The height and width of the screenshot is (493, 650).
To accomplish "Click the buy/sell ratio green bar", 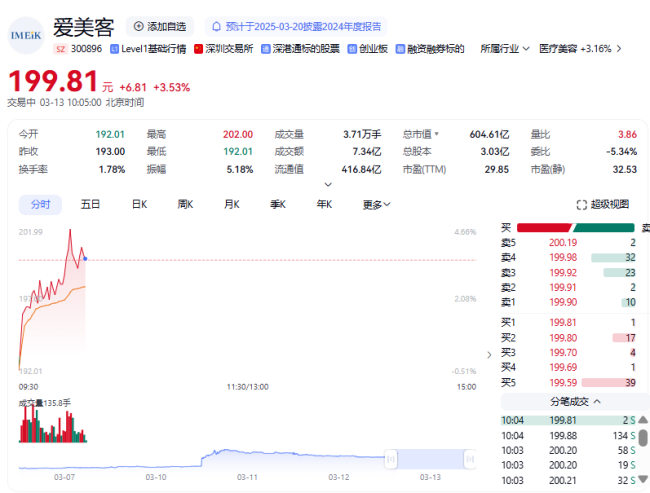I will pyautogui.click(x=603, y=228).
